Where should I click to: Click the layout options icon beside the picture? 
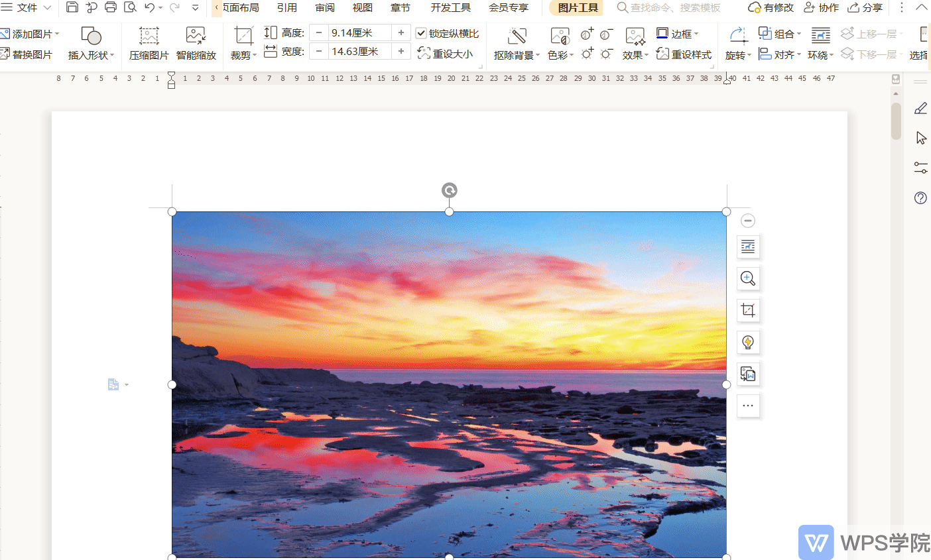(x=748, y=247)
